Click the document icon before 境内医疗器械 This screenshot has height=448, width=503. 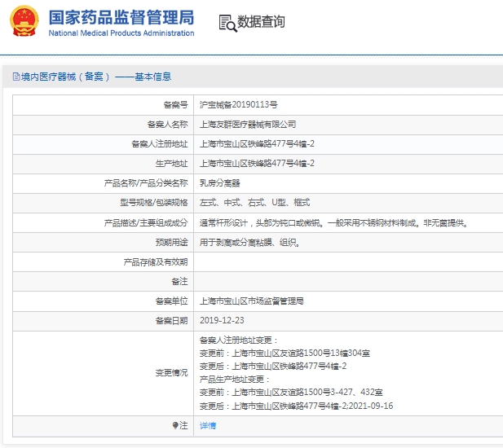pos(16,77)
